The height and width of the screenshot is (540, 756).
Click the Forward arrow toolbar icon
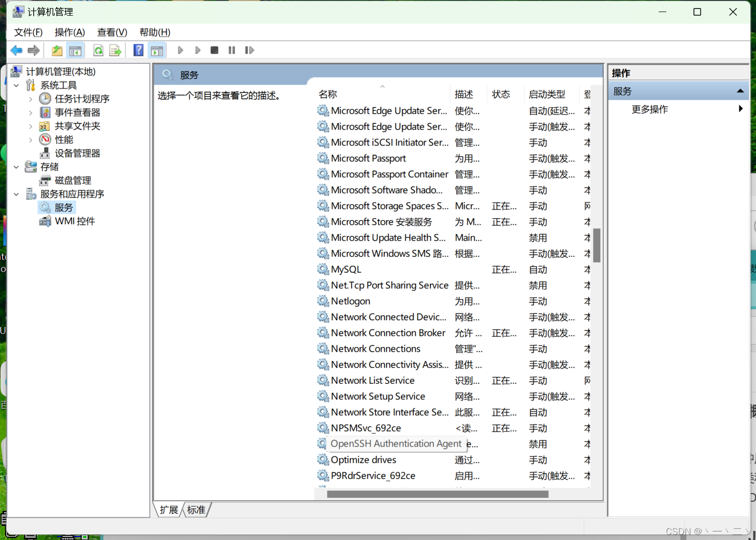34,50
